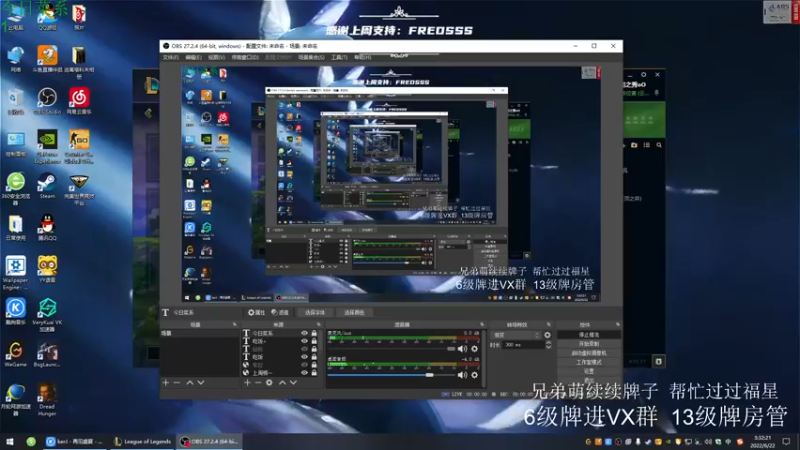
Task: Click the Start Virtual Camera button
Action: click(x=589, y=353)
